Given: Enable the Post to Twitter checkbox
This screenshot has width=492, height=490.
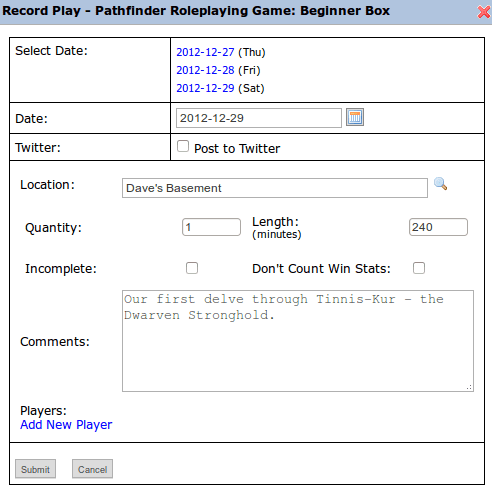Looking at the screenshot, I should (183, 146).
